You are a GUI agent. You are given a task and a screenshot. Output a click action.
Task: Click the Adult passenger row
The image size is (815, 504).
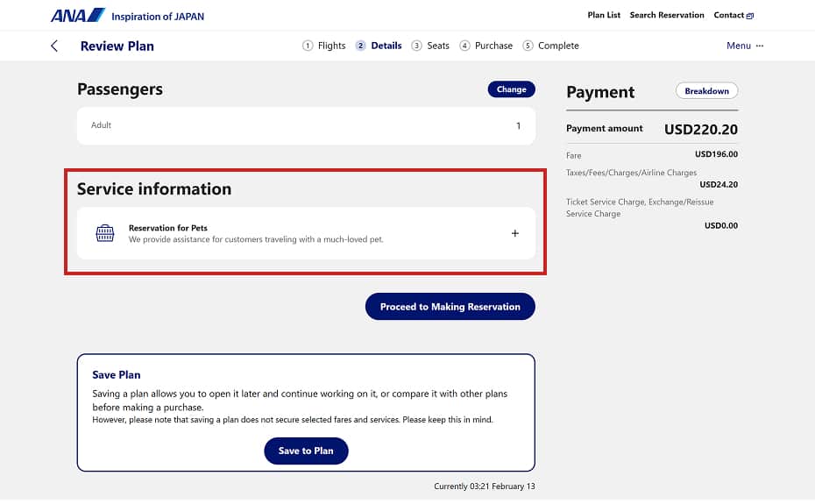[x=306, y=125]
